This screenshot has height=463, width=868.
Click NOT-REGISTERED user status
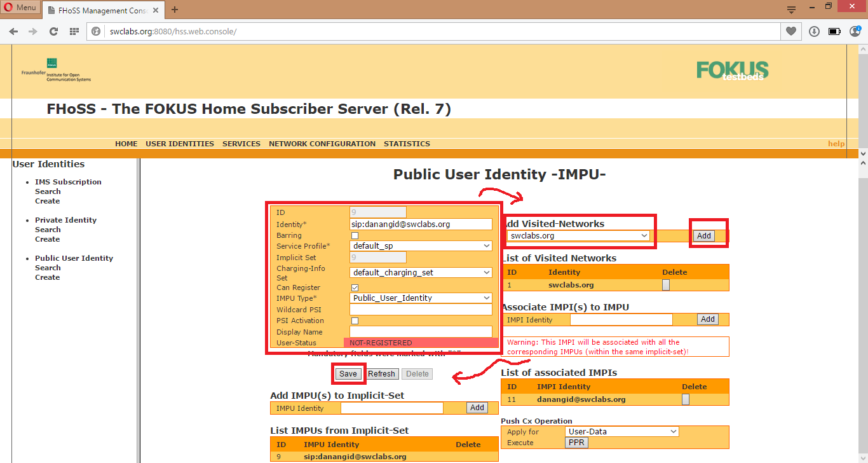pyautogui.click(x=381, y=343)
